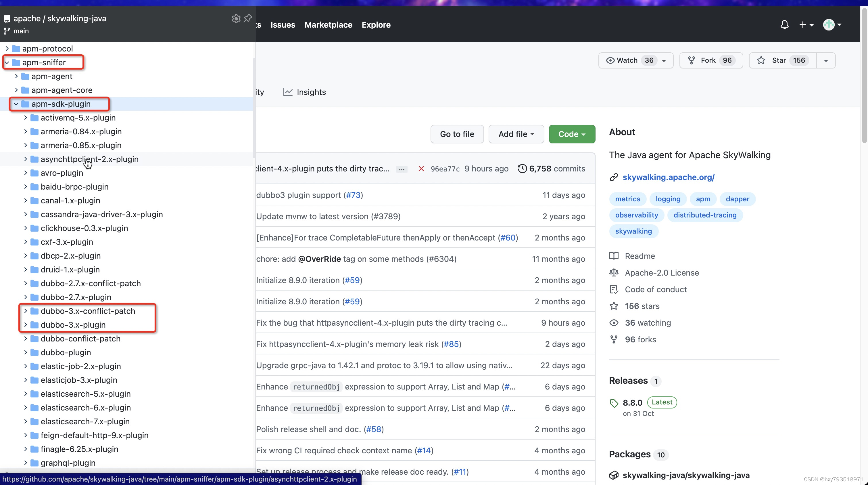The width and height of the screenshot is (868, 485).
Task: Open skywalking.apache.org link
Action: [x=669, y=177]
